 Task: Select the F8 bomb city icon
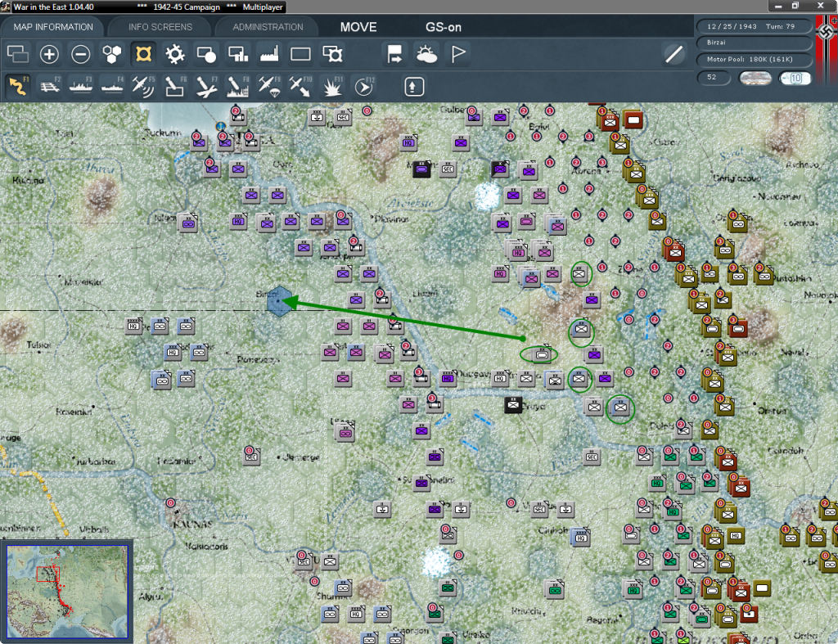238,87
